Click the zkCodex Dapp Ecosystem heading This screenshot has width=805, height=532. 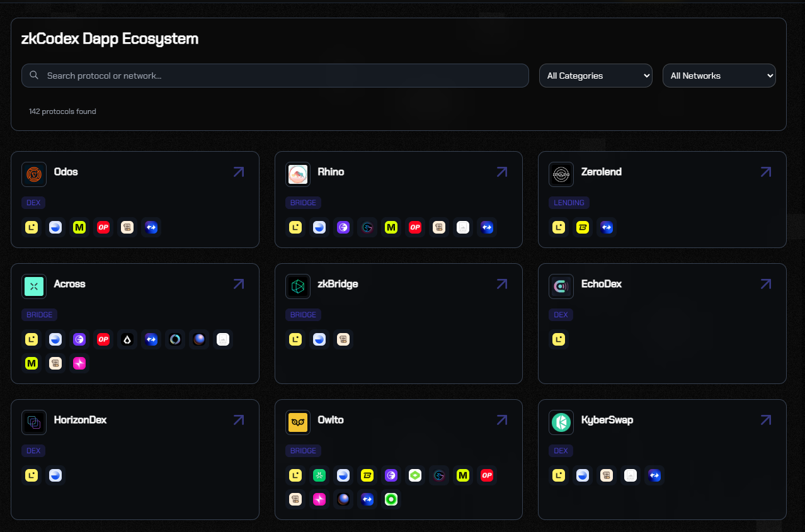pos(110,39)
